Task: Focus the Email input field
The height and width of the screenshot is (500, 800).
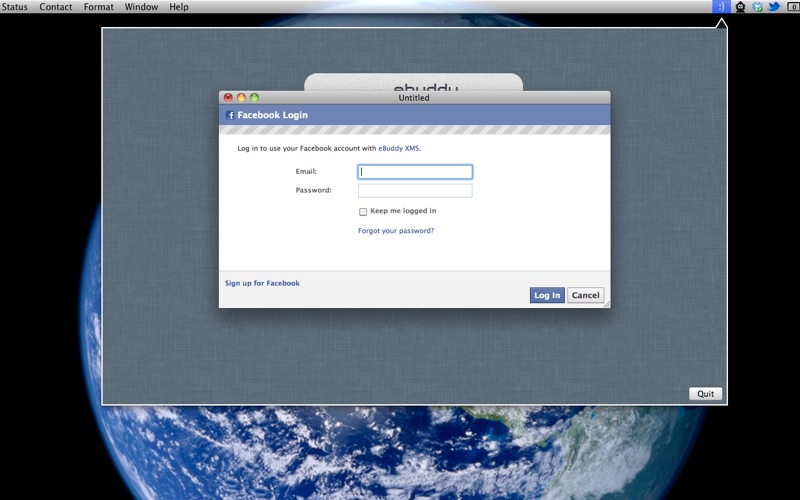Action: pos(415,172)
